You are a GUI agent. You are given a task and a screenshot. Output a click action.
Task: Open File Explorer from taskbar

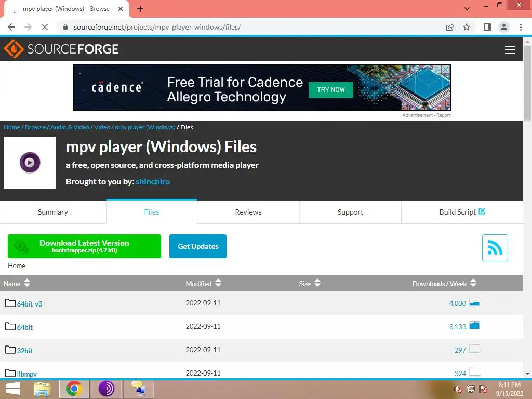pos(42,389)
